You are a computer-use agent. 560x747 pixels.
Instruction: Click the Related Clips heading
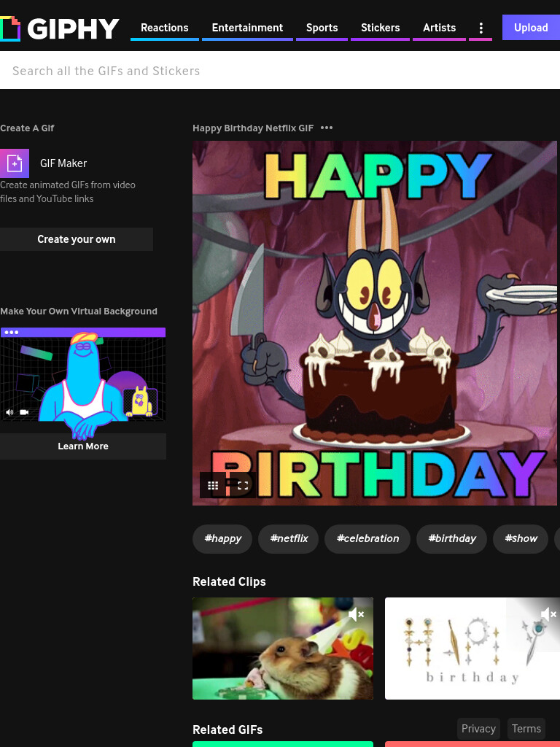pos(229,581)
